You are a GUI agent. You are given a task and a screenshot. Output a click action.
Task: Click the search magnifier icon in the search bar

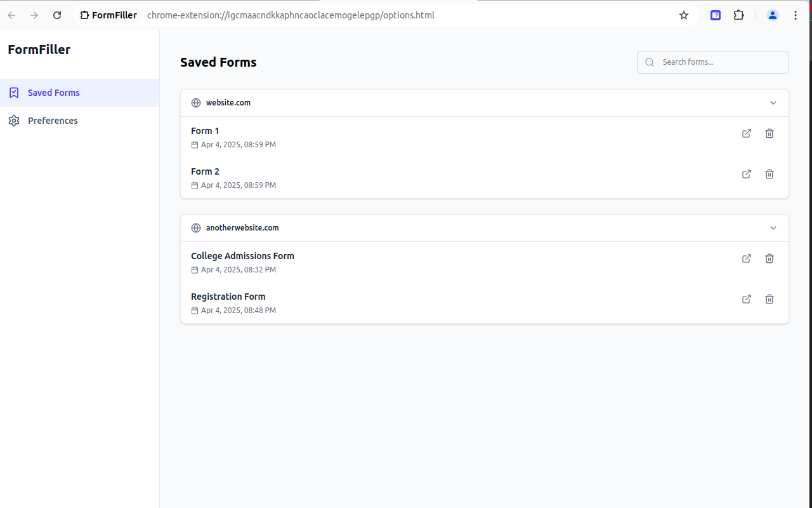pos(649,62)
